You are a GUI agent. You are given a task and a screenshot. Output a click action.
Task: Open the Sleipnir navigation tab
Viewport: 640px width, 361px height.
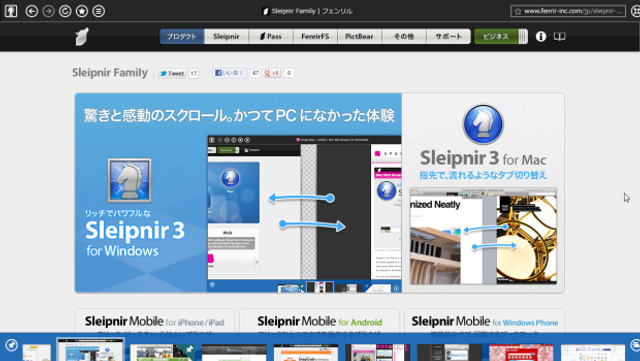pyautogui.click(x=226, y=36)
